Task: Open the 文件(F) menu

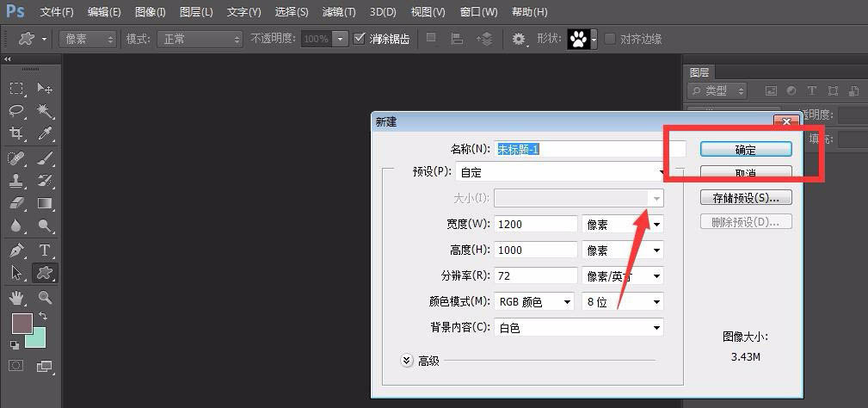Action: coord(57,12)
